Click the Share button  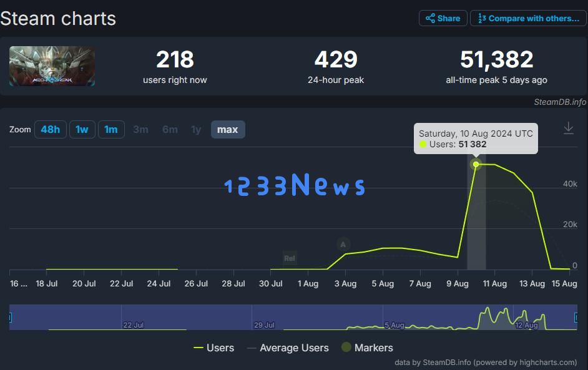443,18
